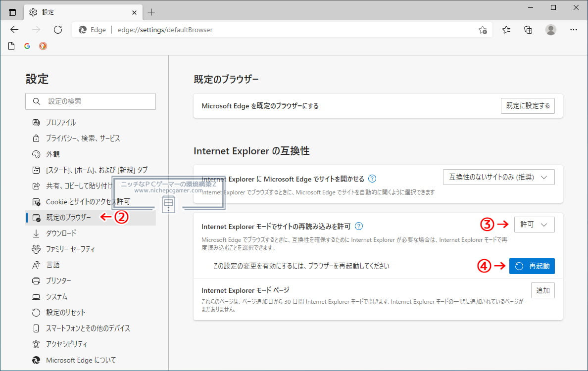
Task: Reload the page with refresh icon
Action: point(58,30)
